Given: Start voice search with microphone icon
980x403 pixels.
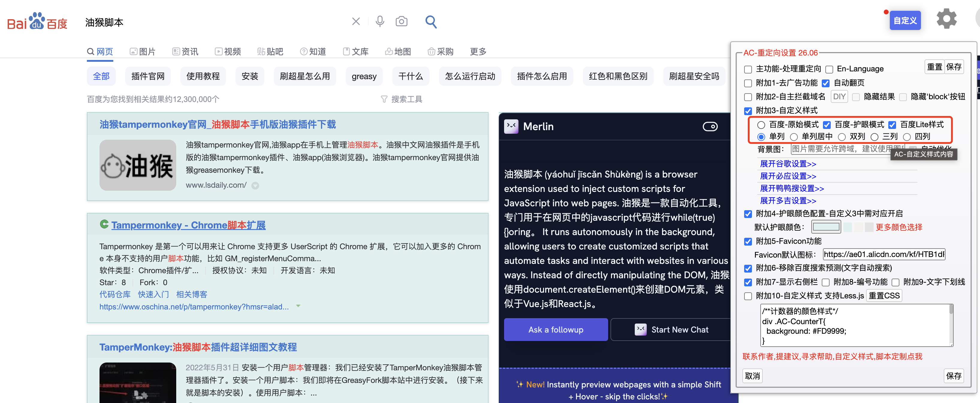Looking at the screenshot, I should pos(379,21).
